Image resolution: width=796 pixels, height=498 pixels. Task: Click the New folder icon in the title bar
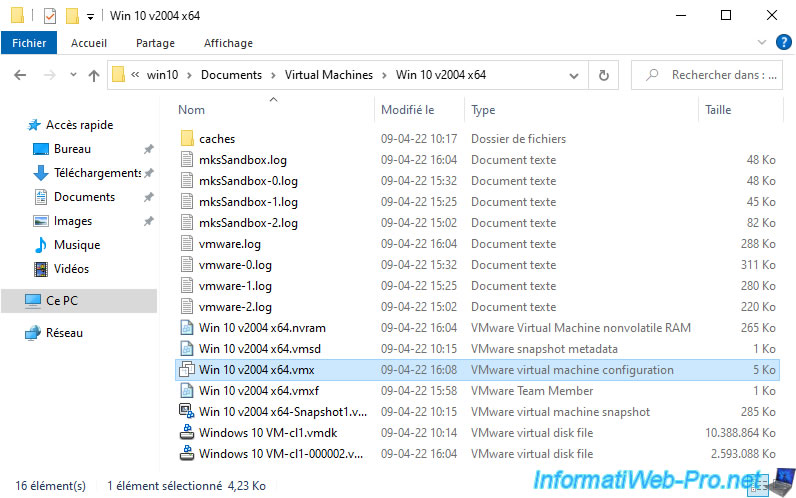72,16
